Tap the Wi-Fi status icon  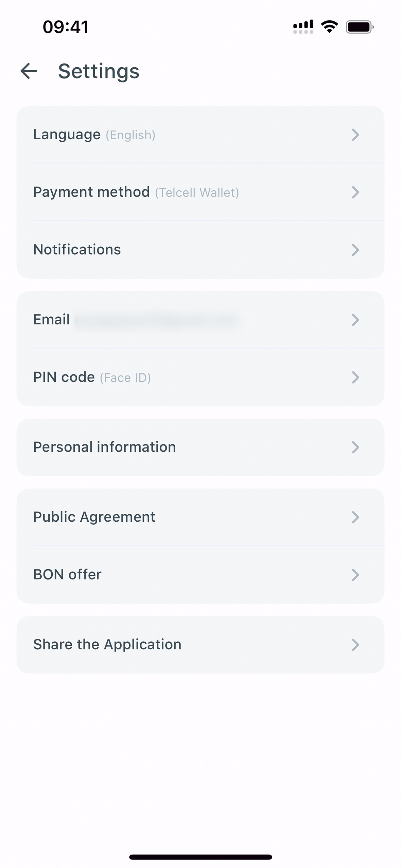[x=329, y=27]
